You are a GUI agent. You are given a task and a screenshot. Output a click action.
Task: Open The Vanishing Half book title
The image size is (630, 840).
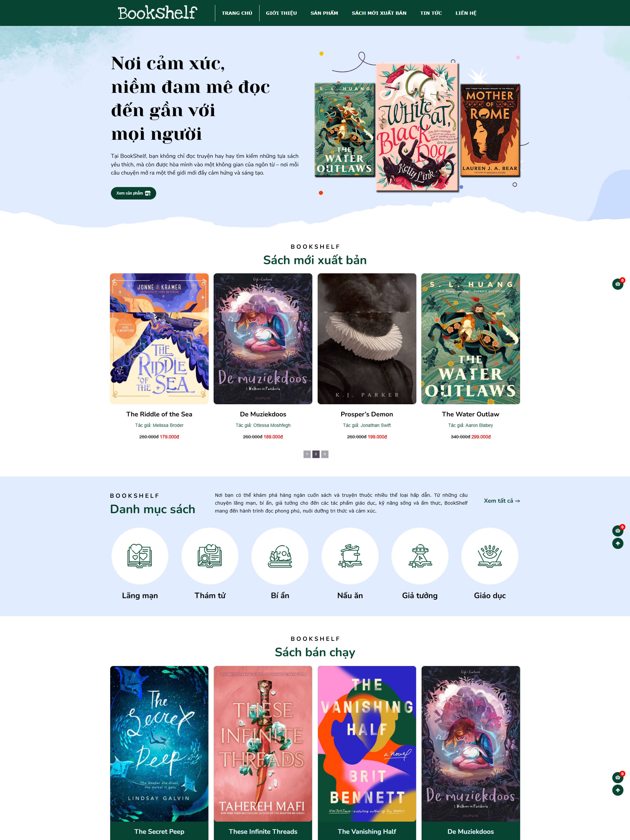pos(367,831)
